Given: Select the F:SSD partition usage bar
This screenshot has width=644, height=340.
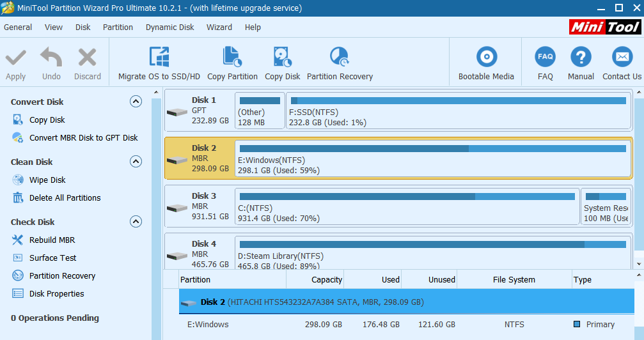Looking at the screenshot, I should click(459, 100).
